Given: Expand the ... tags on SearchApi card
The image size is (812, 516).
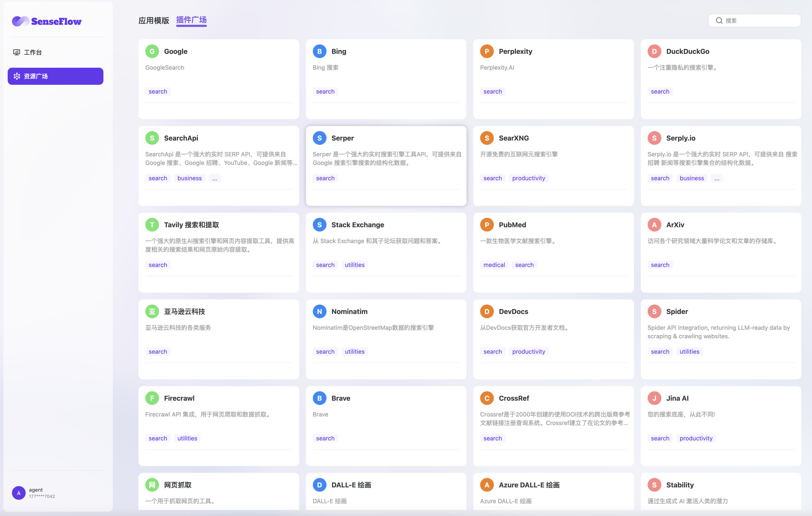Looking at the screenshot, I should [215, 178].
